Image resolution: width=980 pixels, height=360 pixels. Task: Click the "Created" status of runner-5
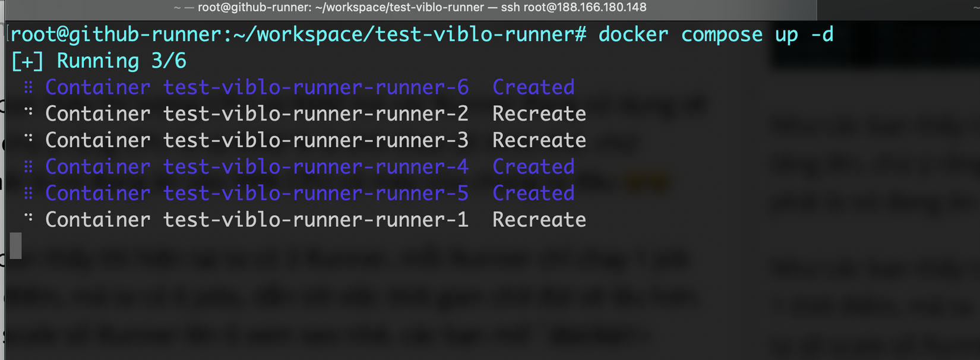click(533, 194)
